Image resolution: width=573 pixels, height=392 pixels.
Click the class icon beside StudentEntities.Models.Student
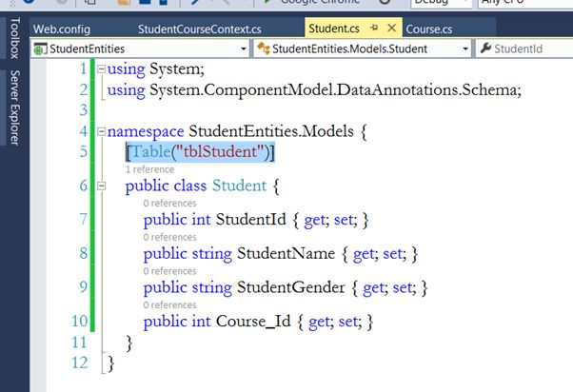click(264, 49)
